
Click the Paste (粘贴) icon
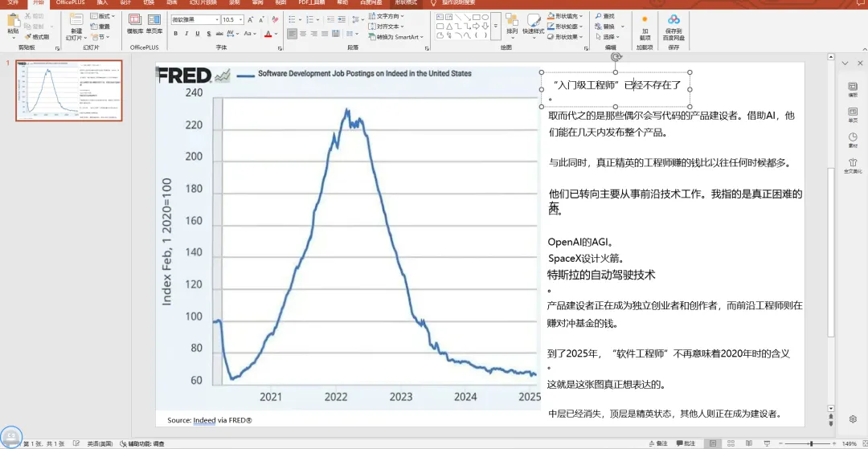click(x=14, y=22)
